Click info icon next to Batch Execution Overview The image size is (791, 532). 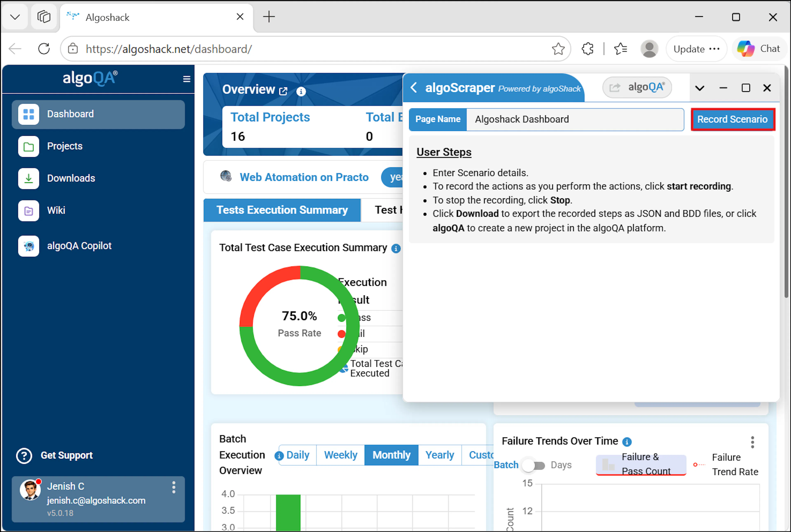(278, 456)
